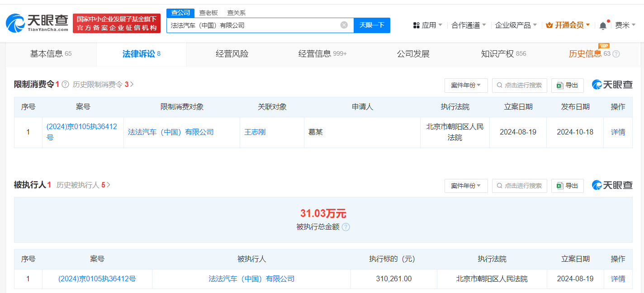Open the notifications bell
Screen dimensions: 644x293
[x=603, y=25]
